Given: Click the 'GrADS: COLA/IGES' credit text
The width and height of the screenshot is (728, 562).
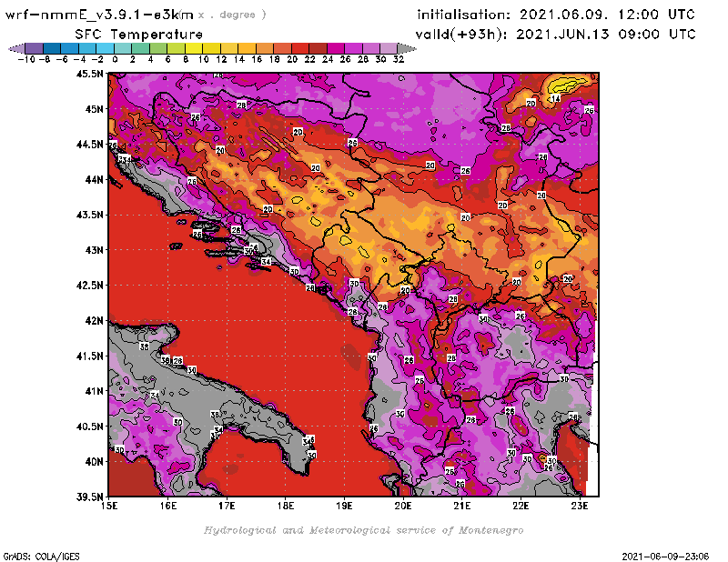Looking at the screenshot, I should point(41,557).
